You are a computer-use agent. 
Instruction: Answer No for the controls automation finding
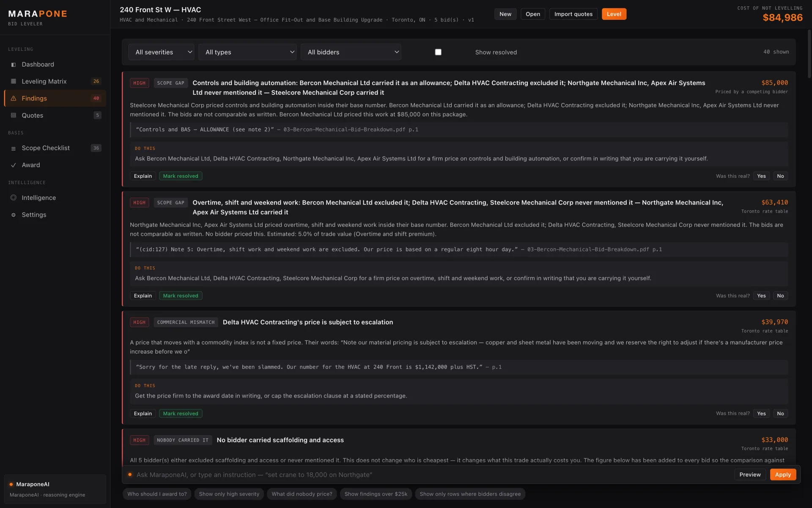tap(780, 176)
